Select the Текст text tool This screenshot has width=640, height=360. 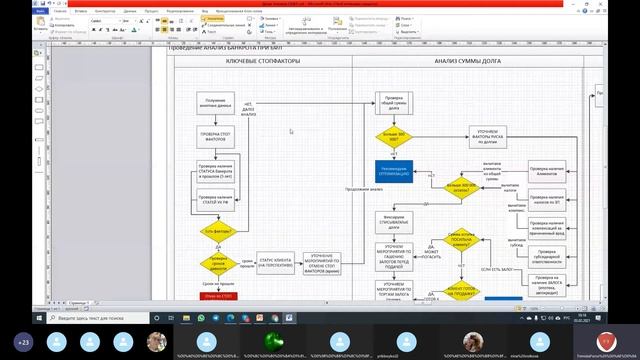click(x=209, y=31)
